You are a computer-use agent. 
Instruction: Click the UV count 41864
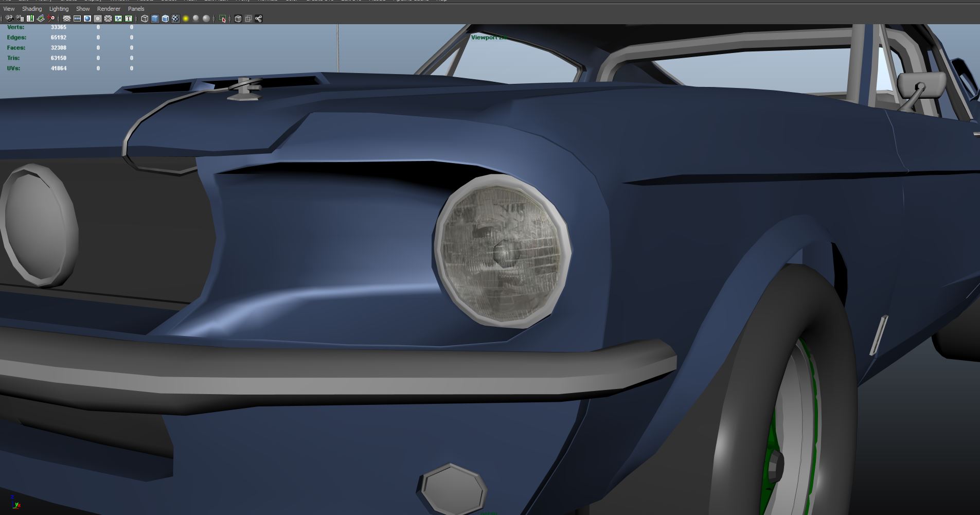pyautogui.click(x=59, y=68)
